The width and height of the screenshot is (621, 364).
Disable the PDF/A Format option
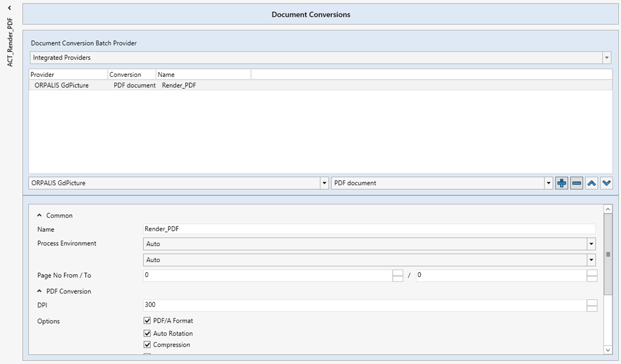pyautogui.click(x=146, y=320)
